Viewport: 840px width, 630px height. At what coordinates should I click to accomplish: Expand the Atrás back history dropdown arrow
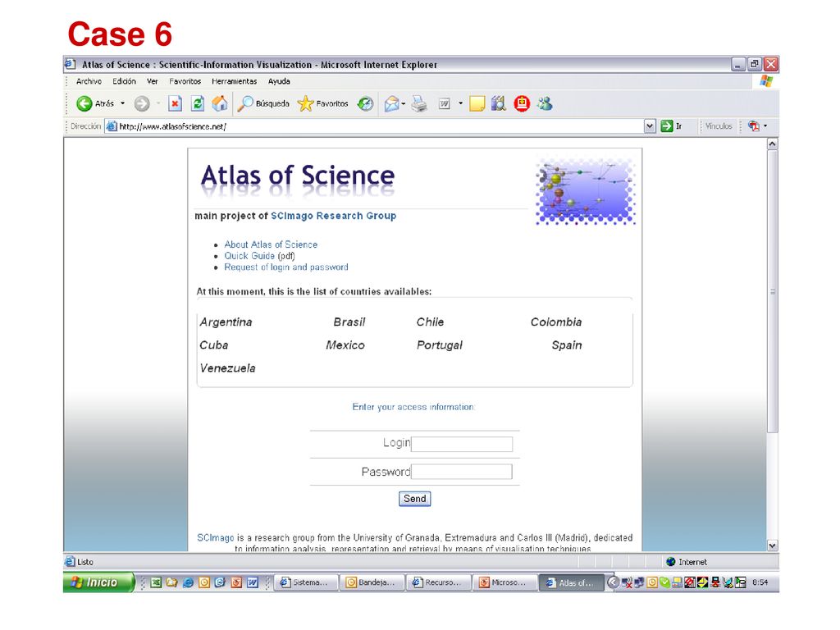pos(123,103)
